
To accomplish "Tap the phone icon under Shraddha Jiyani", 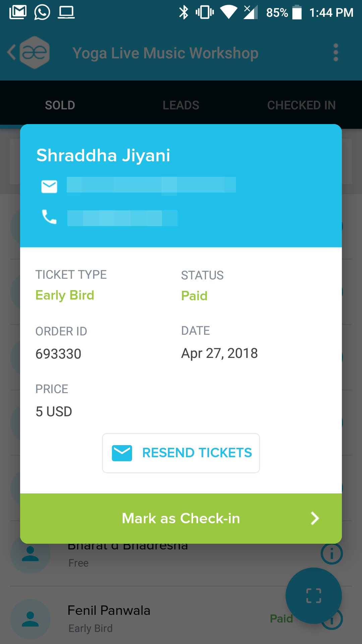I will point(49,217).
